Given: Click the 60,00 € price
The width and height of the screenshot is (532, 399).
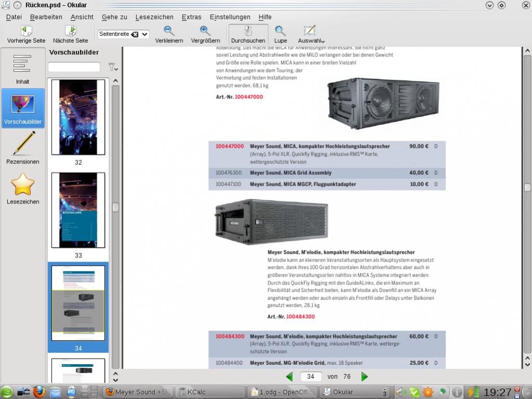Looking at the screenshot, I should click(419, 336).
